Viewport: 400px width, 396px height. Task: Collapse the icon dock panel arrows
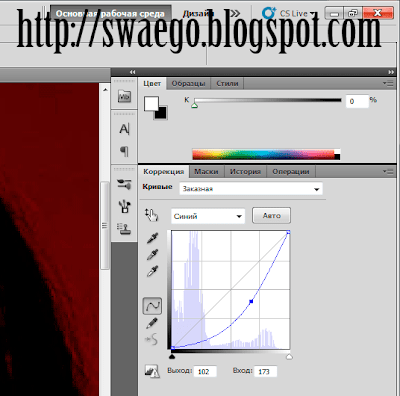[133, 72]
